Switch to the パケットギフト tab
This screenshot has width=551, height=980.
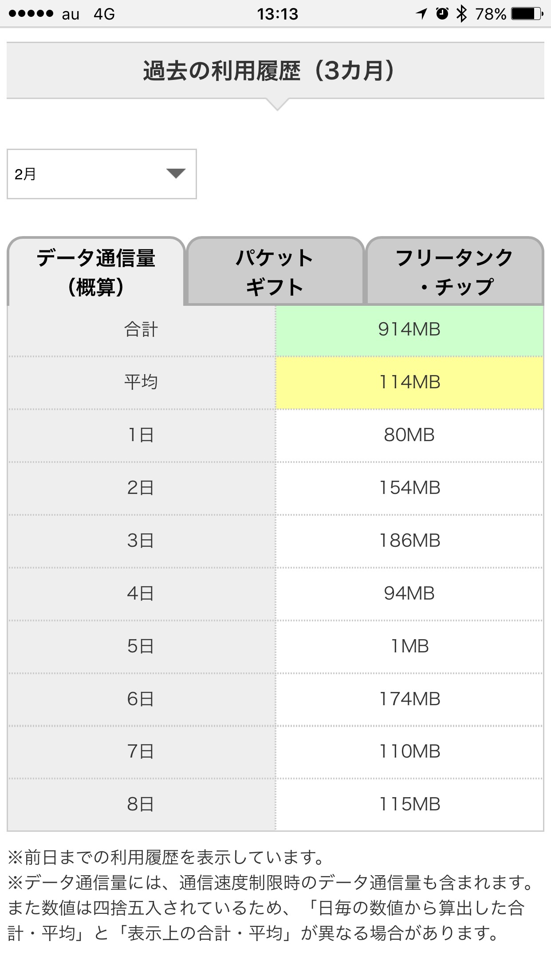click(275, 272)
